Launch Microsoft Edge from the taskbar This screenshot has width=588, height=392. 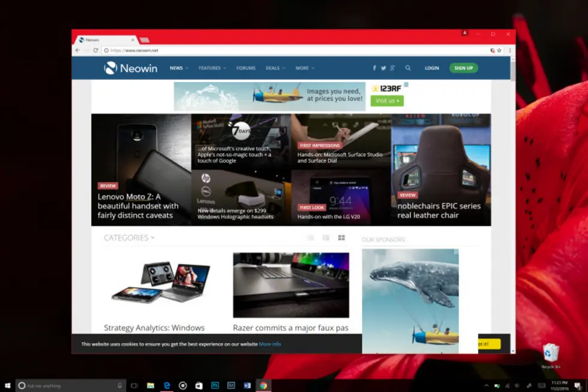coord(167,385)
